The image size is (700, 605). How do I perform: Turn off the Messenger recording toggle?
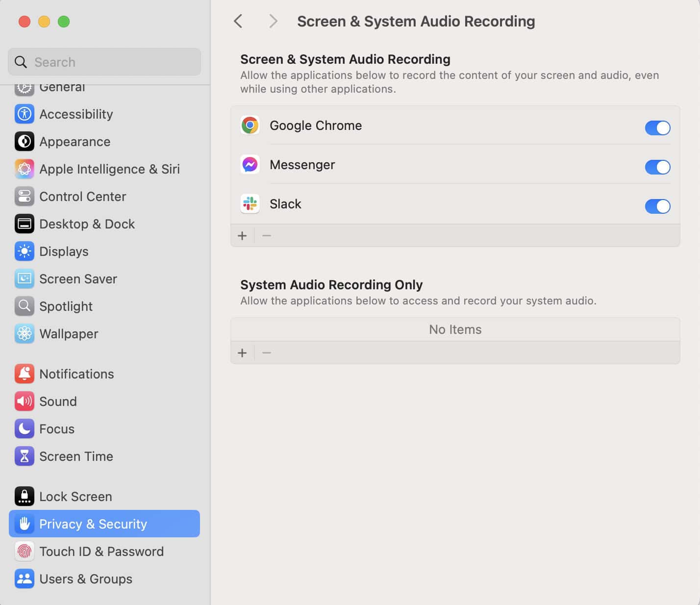point(657,167)
